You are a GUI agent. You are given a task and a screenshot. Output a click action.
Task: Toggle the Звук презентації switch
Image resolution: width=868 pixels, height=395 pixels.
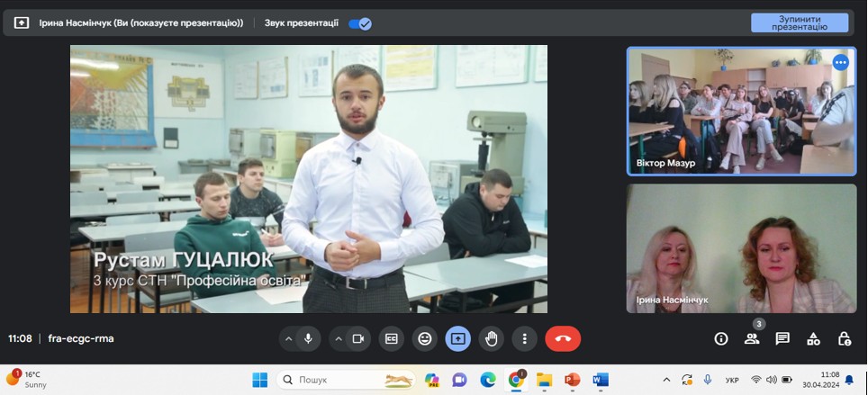(360, 23)
